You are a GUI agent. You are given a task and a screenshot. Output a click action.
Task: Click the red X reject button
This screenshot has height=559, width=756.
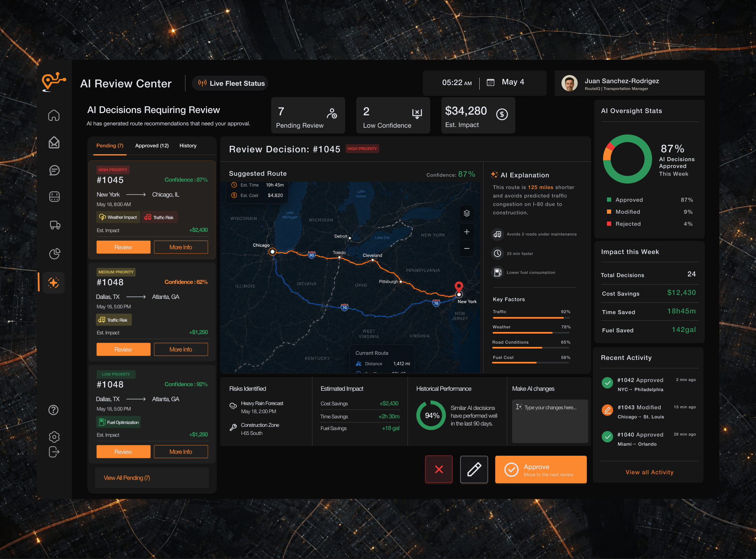pos(439,469)
